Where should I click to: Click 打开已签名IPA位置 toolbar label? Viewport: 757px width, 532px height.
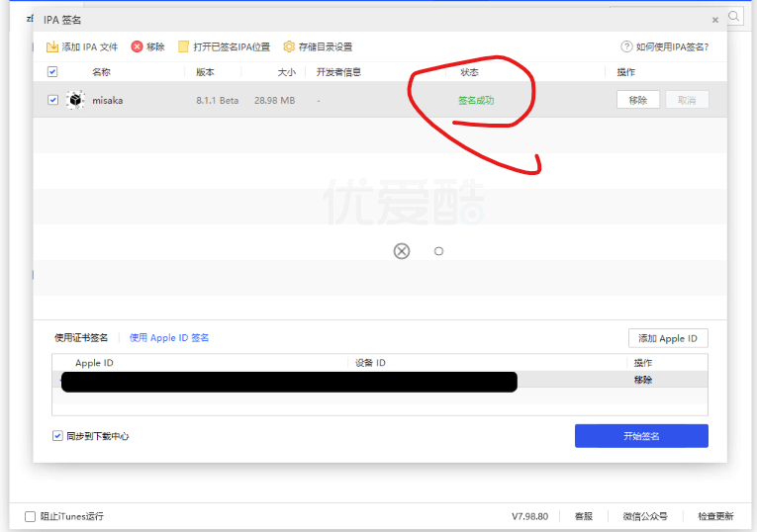click(x=232, y=46)
